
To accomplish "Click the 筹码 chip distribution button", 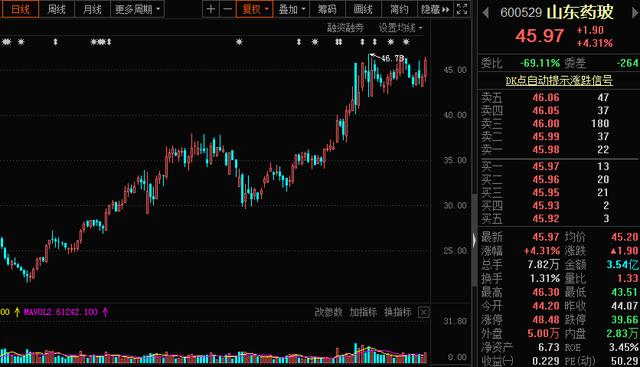I will [327, 9].
